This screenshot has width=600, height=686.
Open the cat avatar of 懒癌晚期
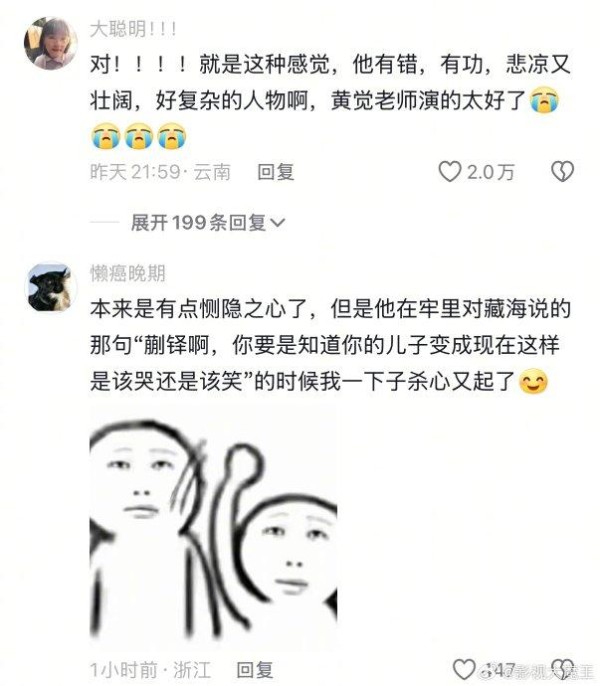pyautogui.click(x=50, y=287)
